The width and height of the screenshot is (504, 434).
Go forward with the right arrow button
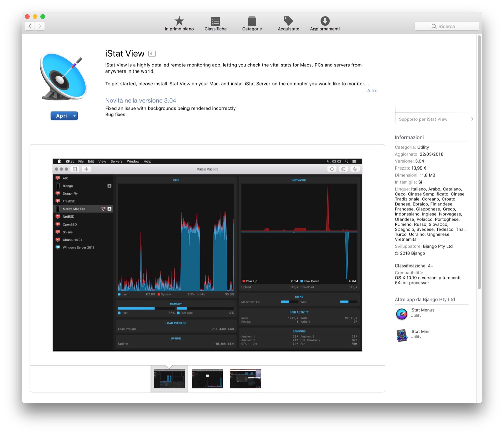(40, 26)
